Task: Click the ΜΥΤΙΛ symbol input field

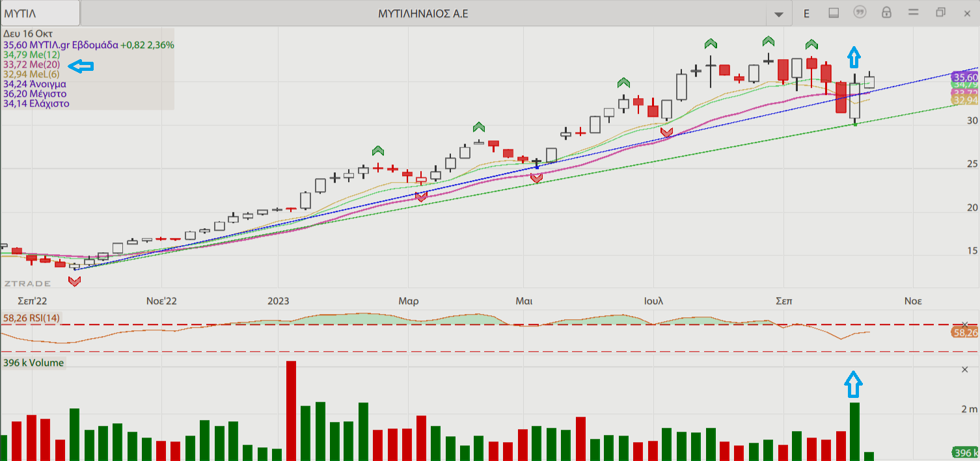Action: 40,13
